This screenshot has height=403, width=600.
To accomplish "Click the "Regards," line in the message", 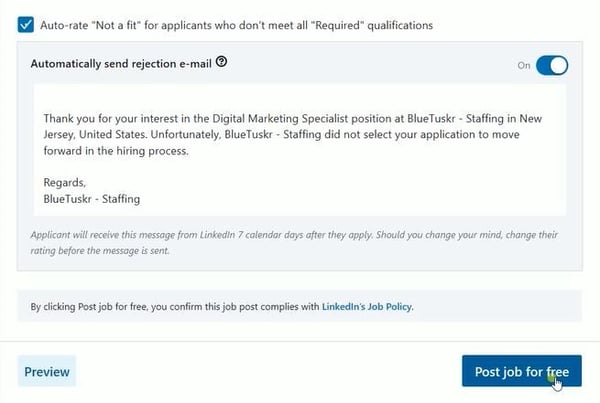I will [65, 183].
